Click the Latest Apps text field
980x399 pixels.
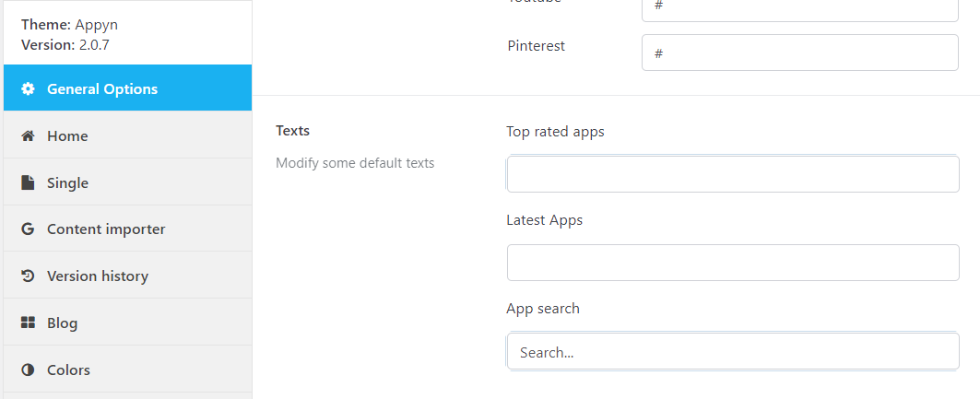(733, 263)
